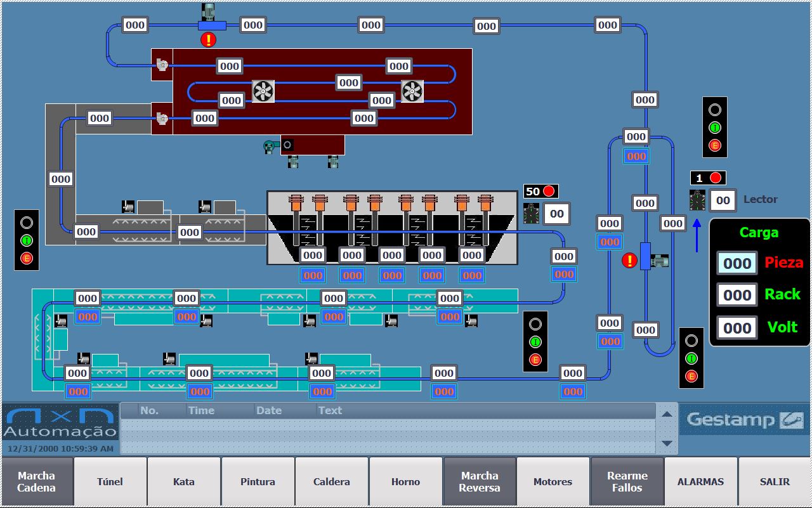Select the left fan inside the oven
This screenshot has width=812, height=508.
pos(263,91)
